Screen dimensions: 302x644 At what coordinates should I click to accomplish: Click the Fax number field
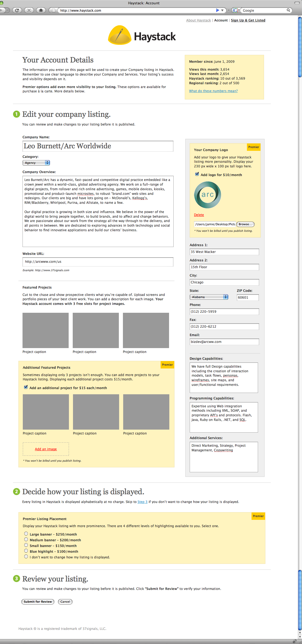tap(224, 327)
